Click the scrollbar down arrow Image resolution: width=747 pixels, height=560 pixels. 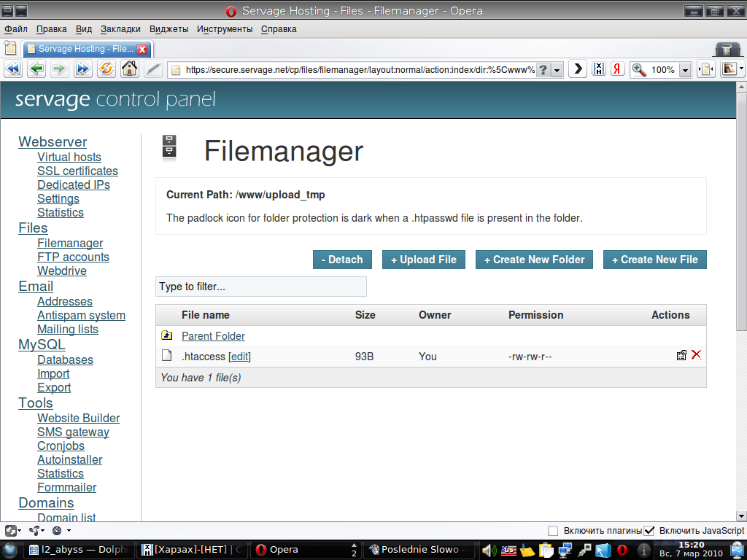click(x=741, y=516)
